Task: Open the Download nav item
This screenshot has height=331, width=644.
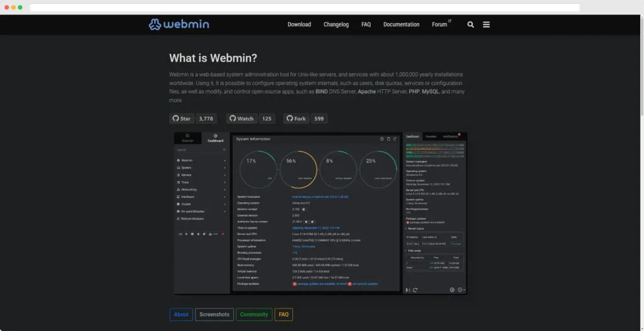Action: (x=299, y=24)
